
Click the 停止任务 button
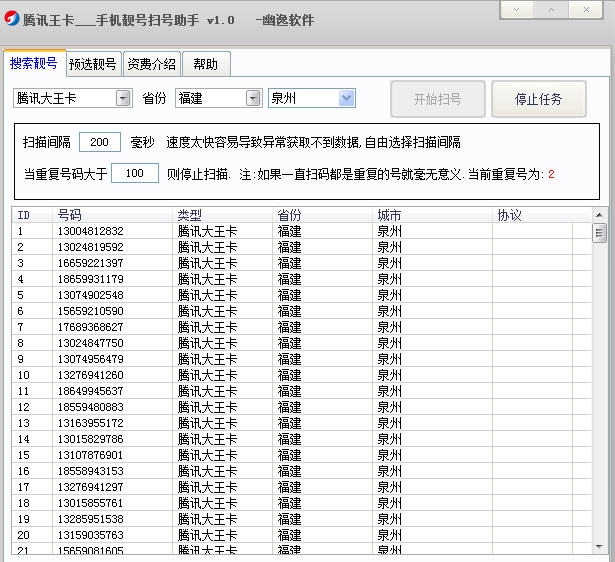(538, 99)
